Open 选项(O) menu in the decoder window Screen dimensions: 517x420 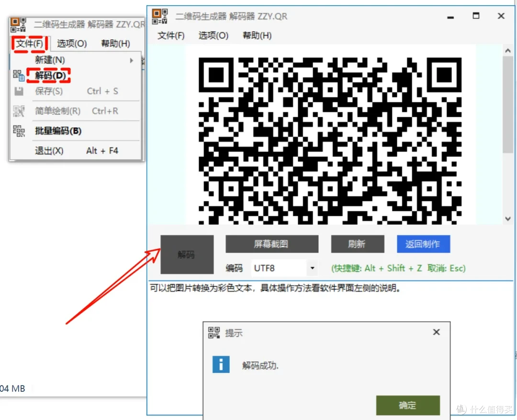(214, 35)
